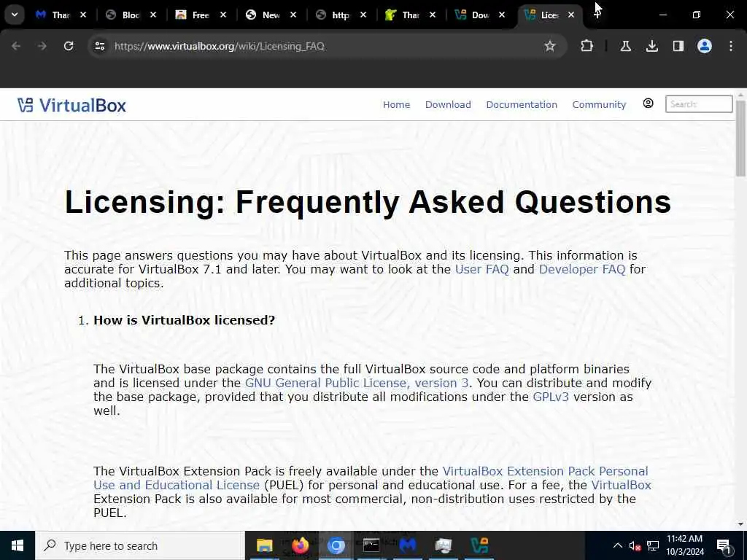Viewport: 747px width, 560px height.
Task: Open the Windows Start menu
Action: 18,545
